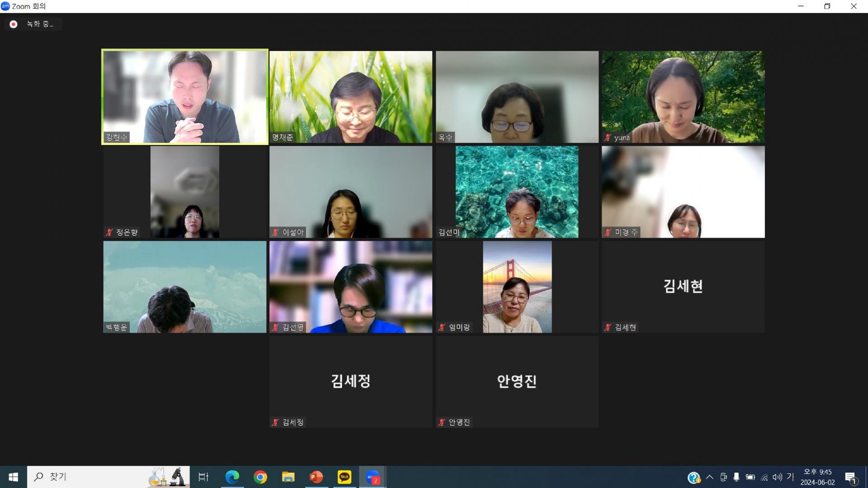Open Google Chrome from the taskbar

pyautogui.click(x=260, y=477)
